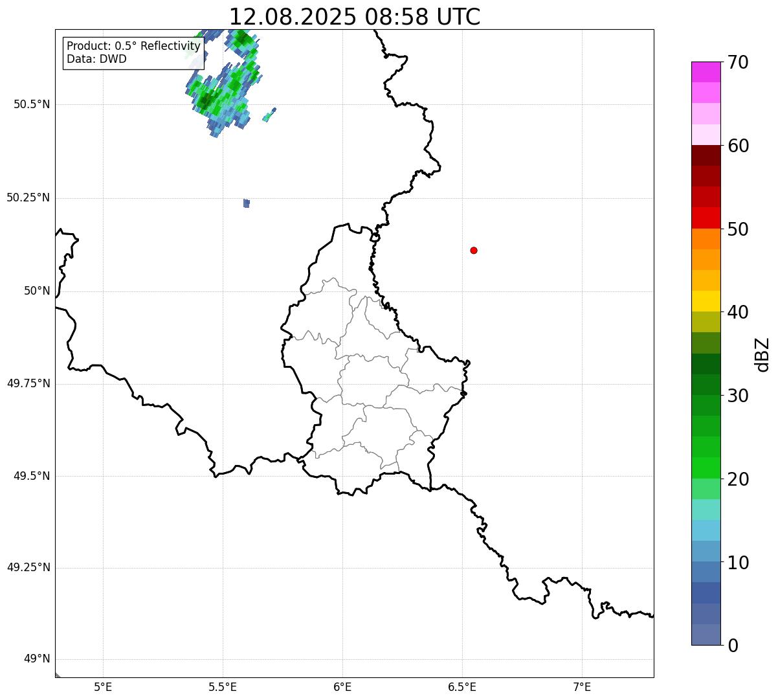Click the colorbar tick label 20
The height and width of the screenshot is (700, 778).
click(x=738, y=479)
